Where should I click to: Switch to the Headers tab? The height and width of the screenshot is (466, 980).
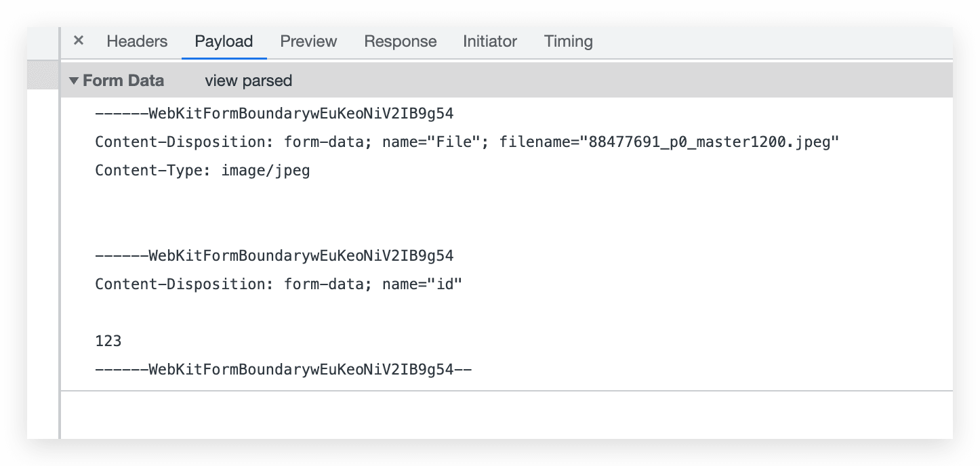(x=137, y=41)
